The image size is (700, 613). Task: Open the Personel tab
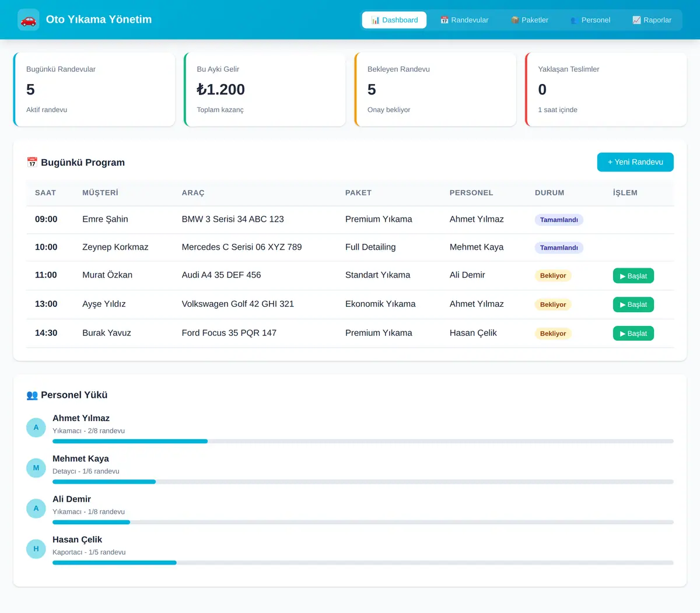590,20
